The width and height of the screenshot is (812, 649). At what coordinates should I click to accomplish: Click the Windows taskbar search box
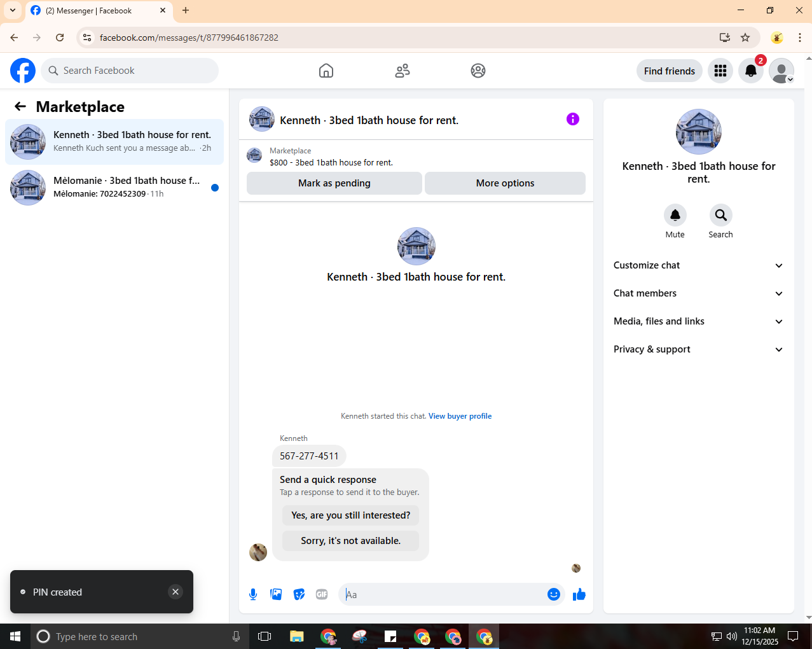[139, 636]
